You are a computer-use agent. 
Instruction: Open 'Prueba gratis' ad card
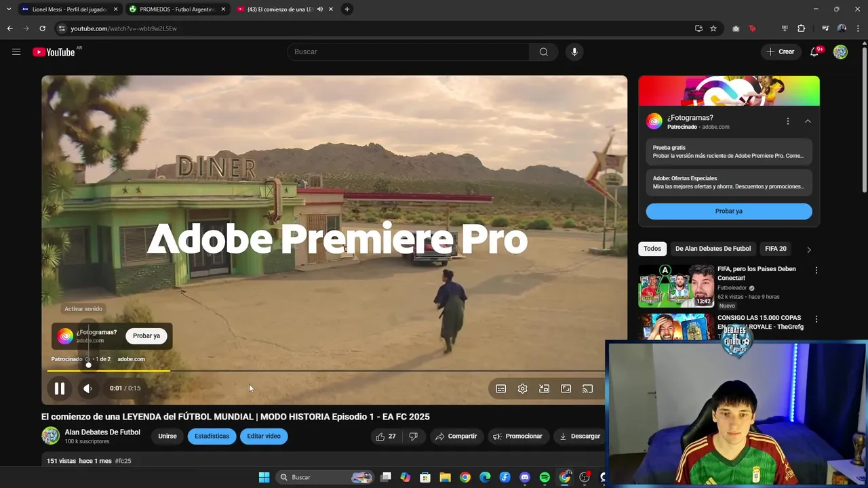tap(729, 152)
